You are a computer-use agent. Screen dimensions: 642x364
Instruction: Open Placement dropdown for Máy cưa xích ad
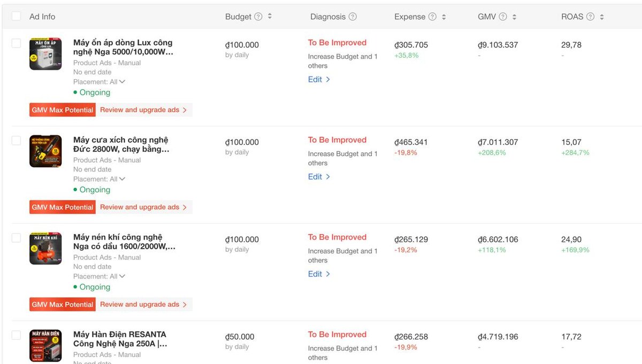(122, 179)
